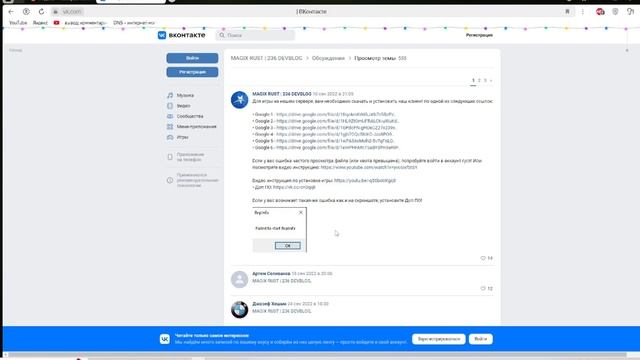Click the YouTube bookmark icon in bookmarks bar
Screen dimensions: 640x360
(x=56, y=23)
